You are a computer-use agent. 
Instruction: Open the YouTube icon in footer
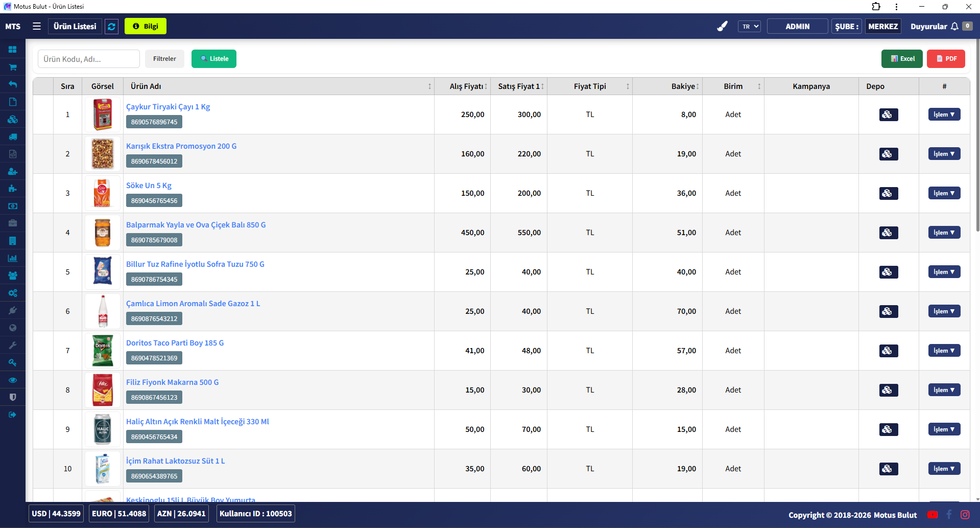click(x=932, y=515)
